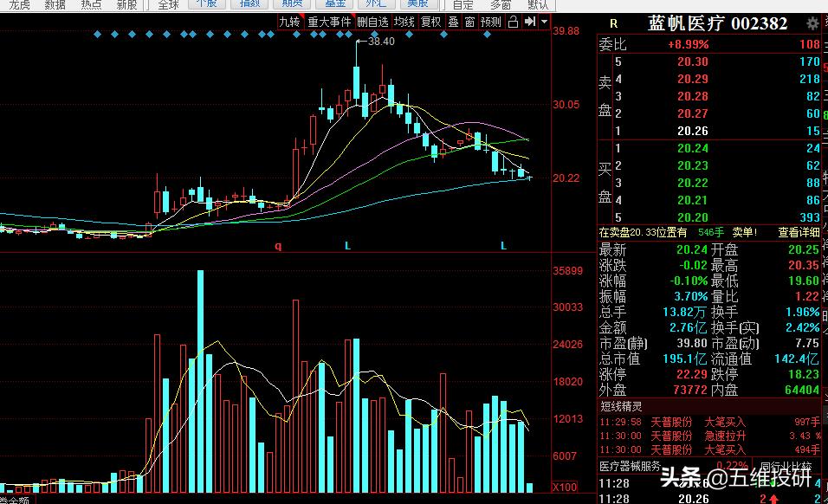The image size is (828, 504).
Task: Click the 涨停 price 22.29
Action: pyautogui.click(x=692, y=374)
